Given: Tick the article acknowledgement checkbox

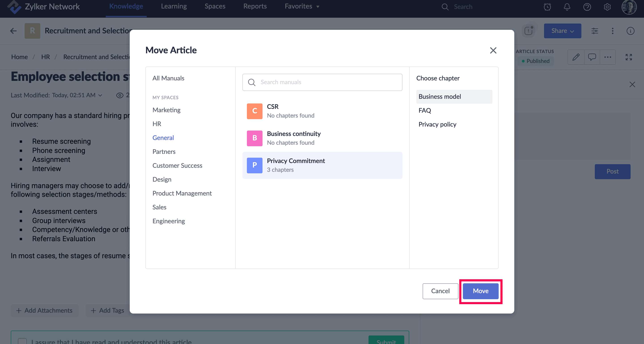Looking at the screenshot, I should tap(22, 341).
